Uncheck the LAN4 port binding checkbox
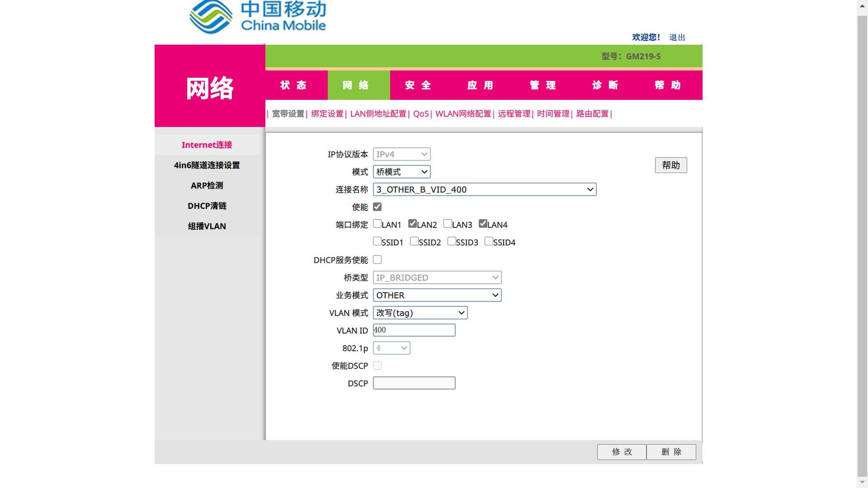The height and width of the screenshot is (488, 868). point(483,224)
